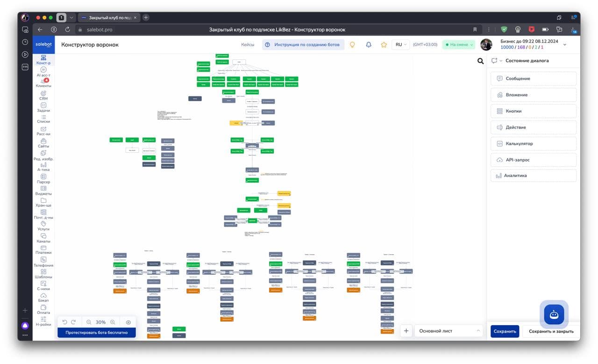598x364 pixels.
Task: Open the Клиенты section with badge
Action: click(x=43, y=83)
